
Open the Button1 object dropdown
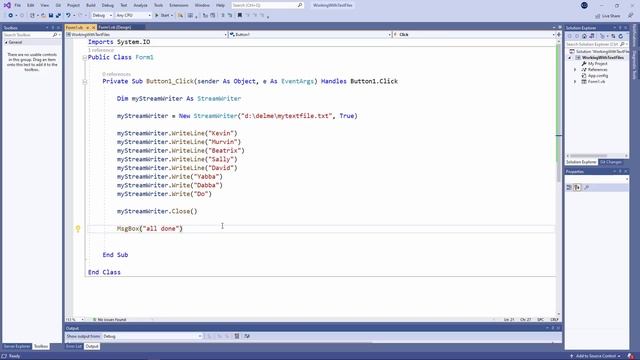310,35
